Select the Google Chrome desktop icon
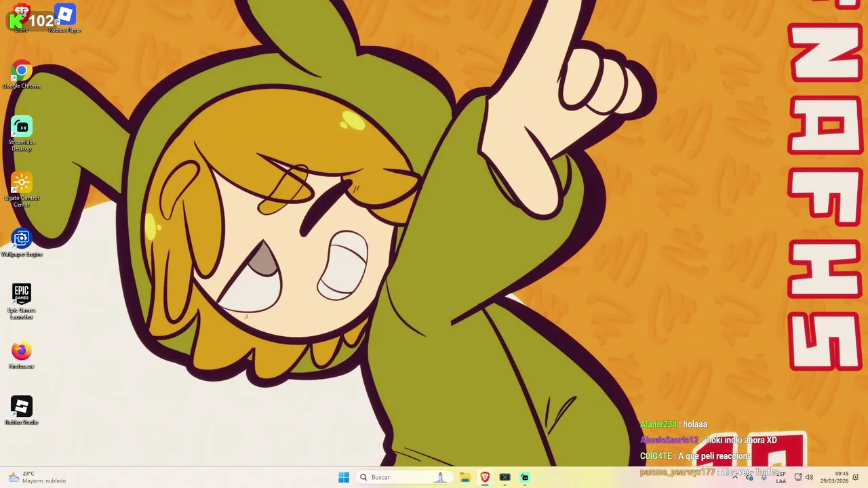Screen dimensions: 868x488 22,75
